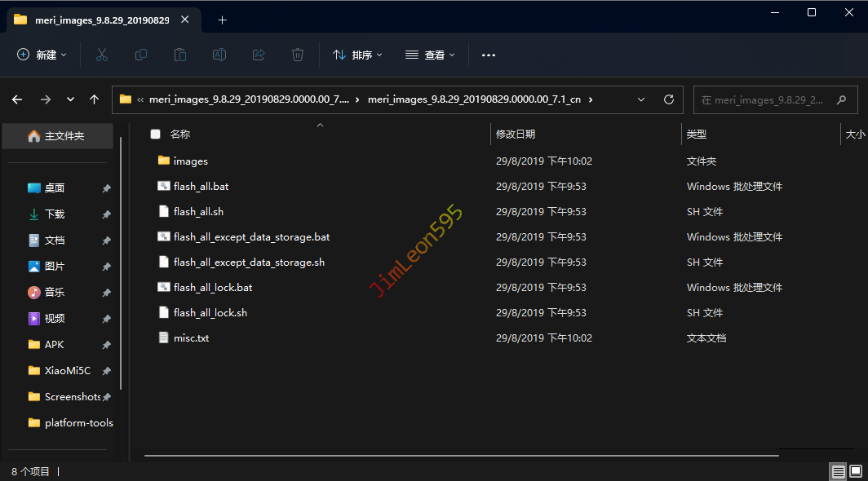The image size is (868, 481).
Task: Click the Share icon in toolbar
Action: pyautogui.click(x=259, y=55)
